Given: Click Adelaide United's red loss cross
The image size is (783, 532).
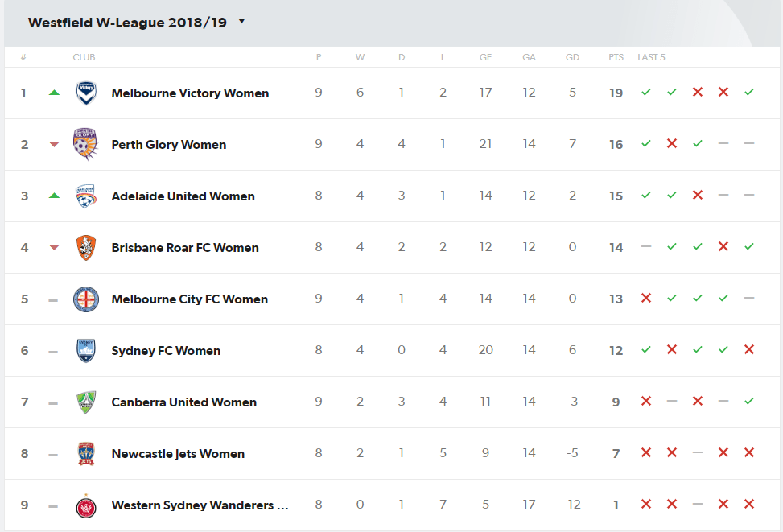Looking at the screenshot, I should pyautogui.click(x=698, y=195).
